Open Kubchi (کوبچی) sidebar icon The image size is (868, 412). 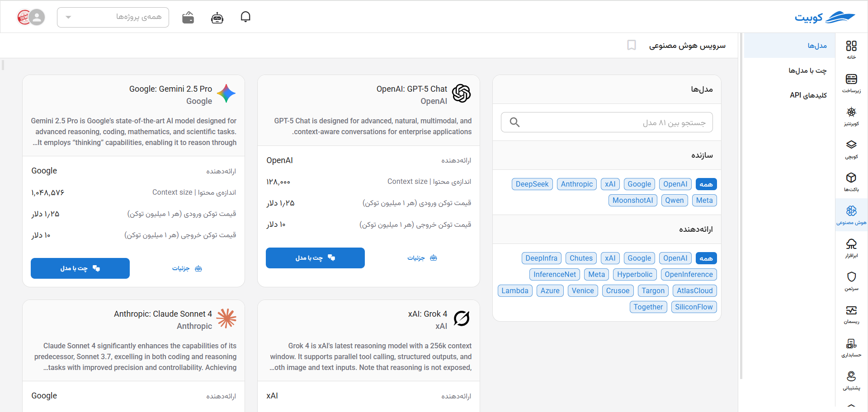tap(851, 149)
